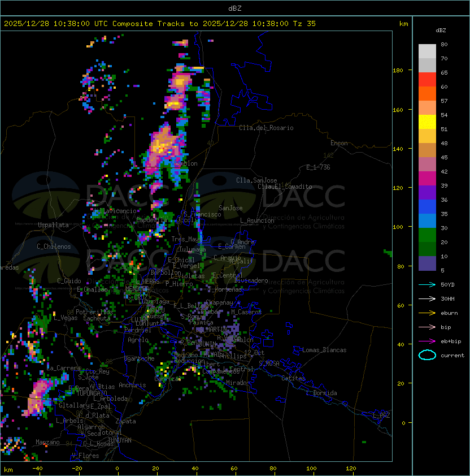
Task: Pick the red swatch in dBZ scale
Action: 427,80
